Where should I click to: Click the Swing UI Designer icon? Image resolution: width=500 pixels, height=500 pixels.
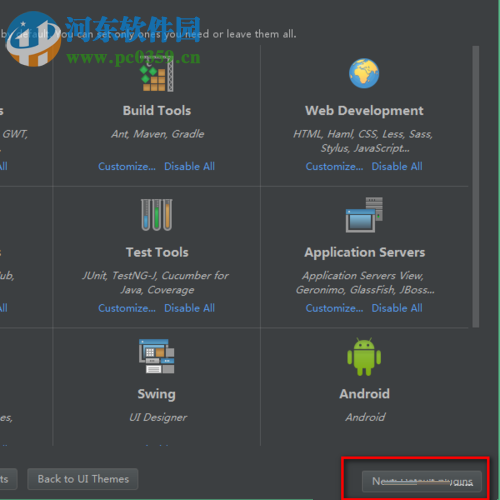point(157,356)
